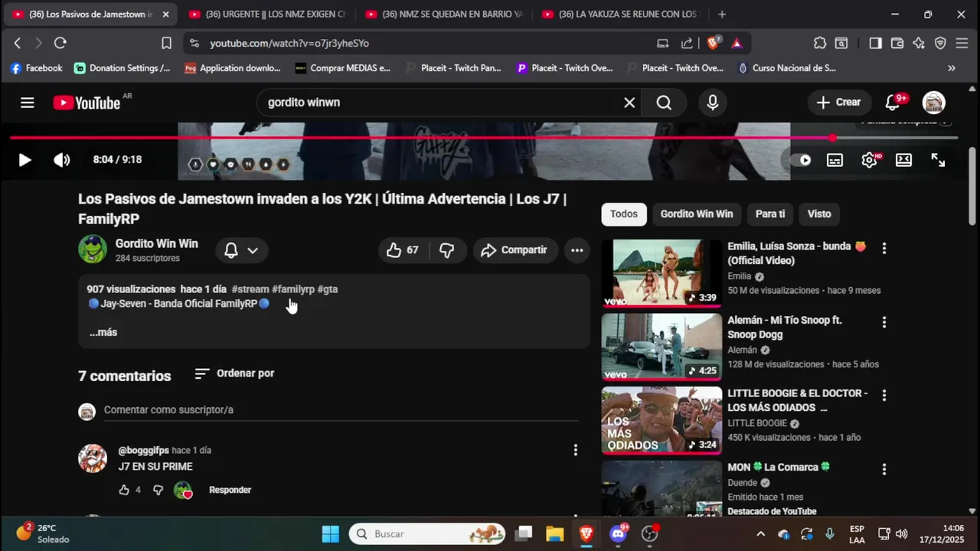
Task: Open browser extensions puzzle icon
Action: (x=820, y=44)
